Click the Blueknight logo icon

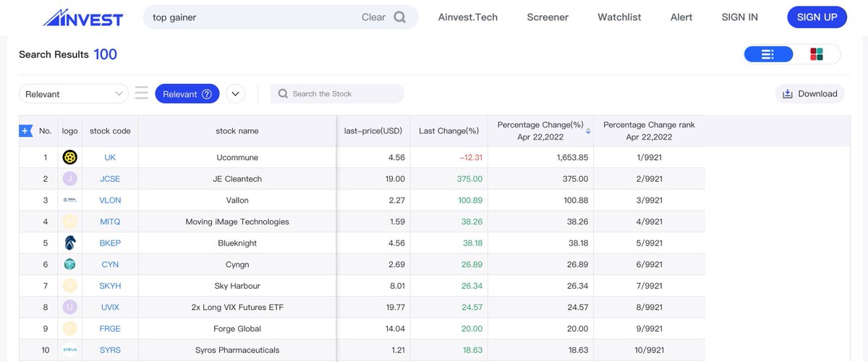tap(70, 243)
